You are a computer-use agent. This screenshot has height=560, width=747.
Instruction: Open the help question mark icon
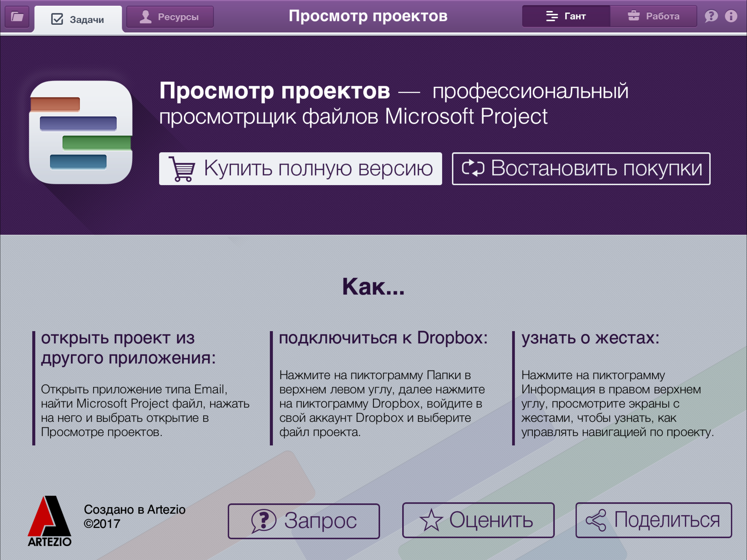click(711, 16)
